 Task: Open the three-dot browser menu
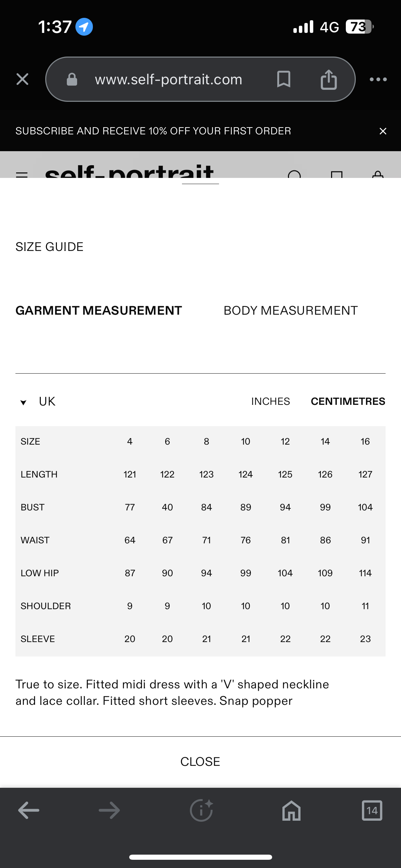378,79
